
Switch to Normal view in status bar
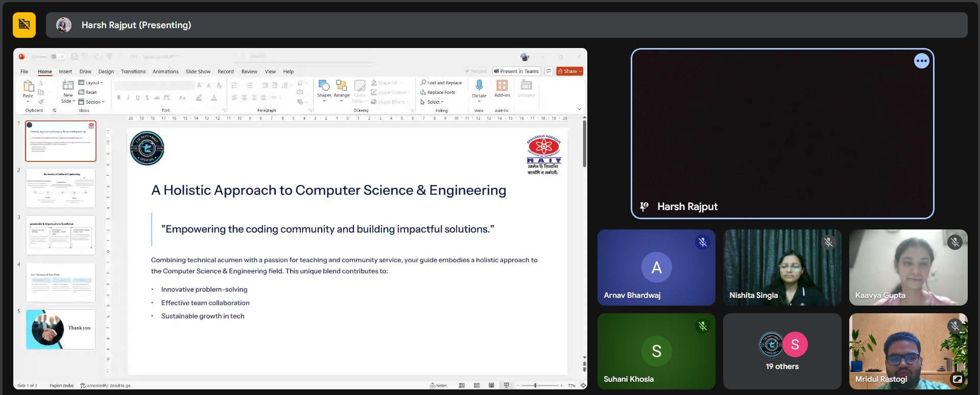(462, 385)
